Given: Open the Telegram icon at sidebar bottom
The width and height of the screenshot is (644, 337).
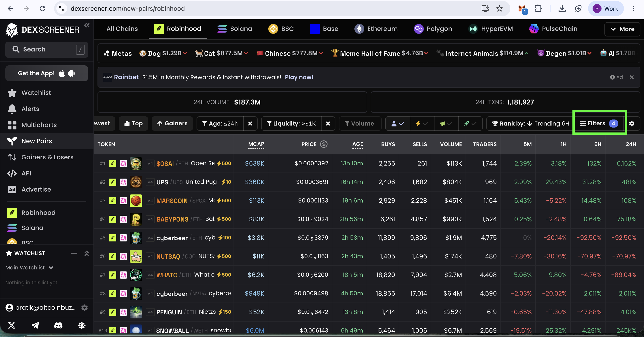Looking at the screenshot, I should tap(35, 325).
